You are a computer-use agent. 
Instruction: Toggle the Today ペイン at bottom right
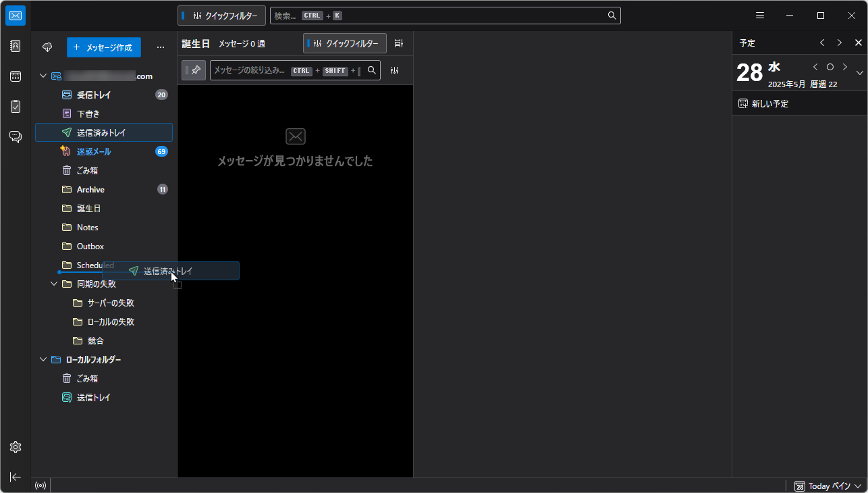827,486
